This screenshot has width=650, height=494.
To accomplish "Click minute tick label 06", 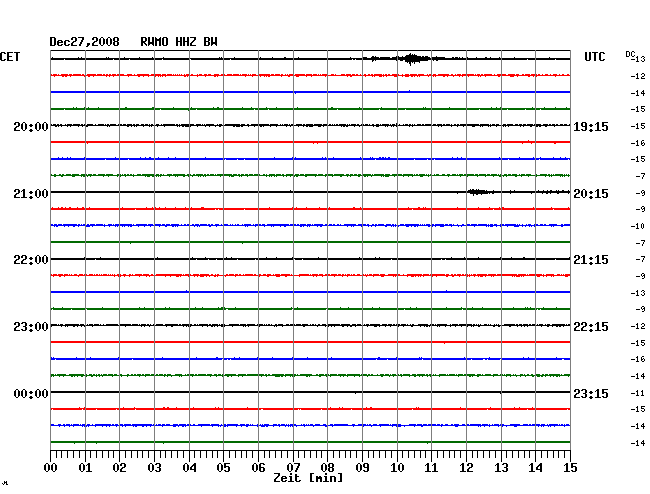I will pos(258,468).
